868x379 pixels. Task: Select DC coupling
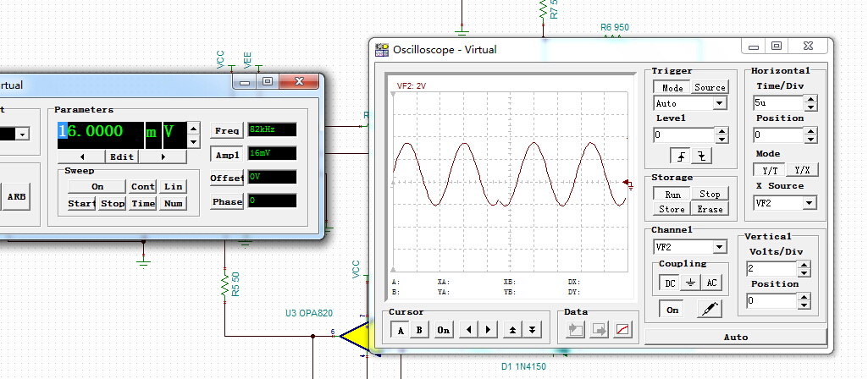pyautogui.click(x=670, y=283)
